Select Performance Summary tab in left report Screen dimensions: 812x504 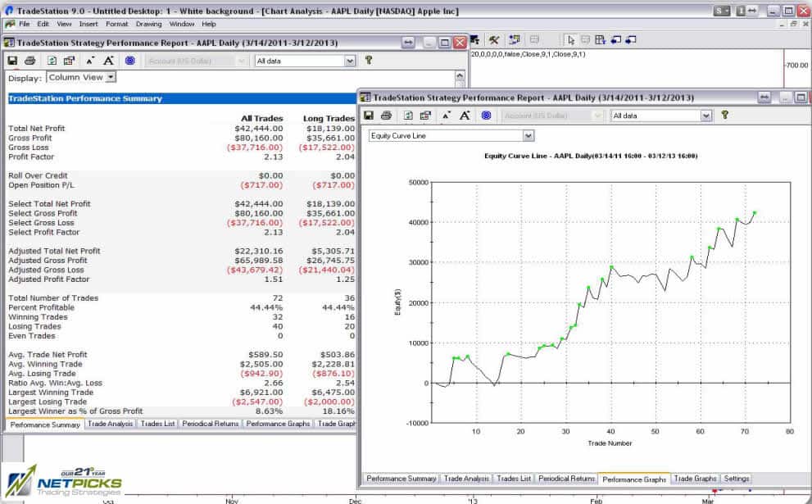click(x=45, y=425)
